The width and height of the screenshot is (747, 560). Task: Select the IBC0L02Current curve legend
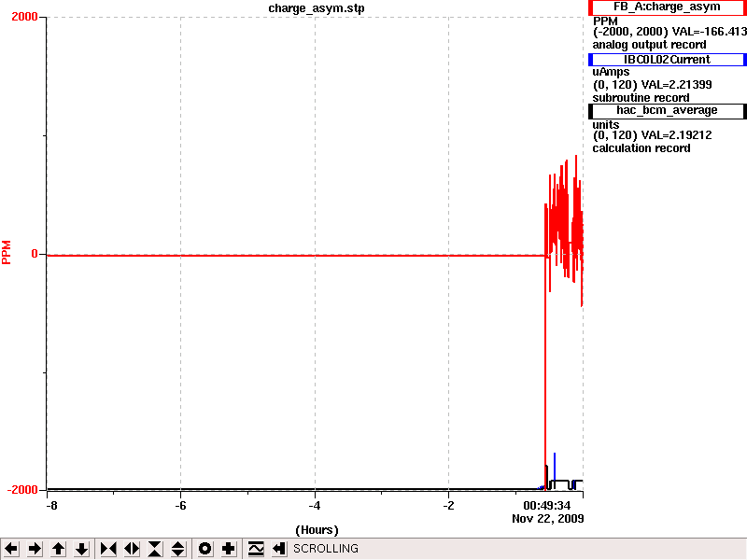(x=667, y=60)
